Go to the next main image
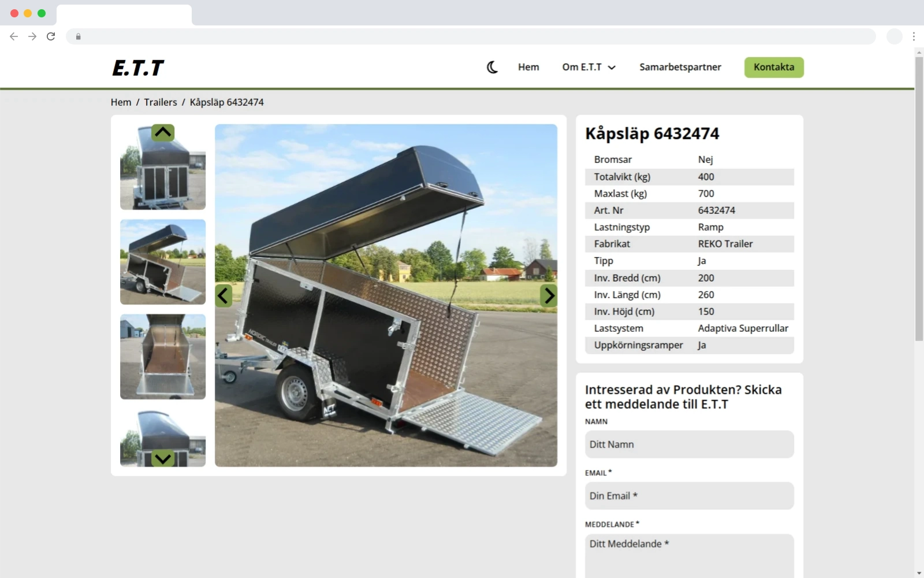The width and height of the screenshot is (924, 578). pyautogui.click(x=549, y=296)
